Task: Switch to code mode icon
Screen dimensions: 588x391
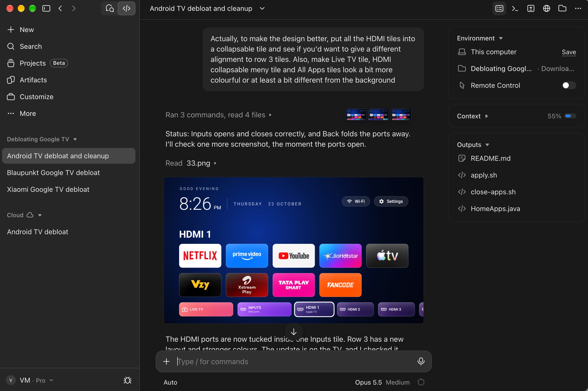Action: [x=127, y=8]
